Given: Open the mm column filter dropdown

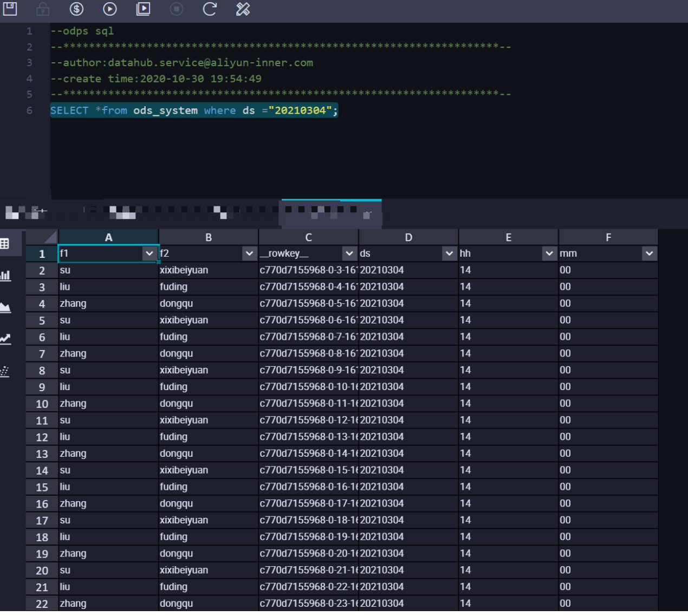Looking at the screenshot, I should pyautogui.click(x=649, y=254).
